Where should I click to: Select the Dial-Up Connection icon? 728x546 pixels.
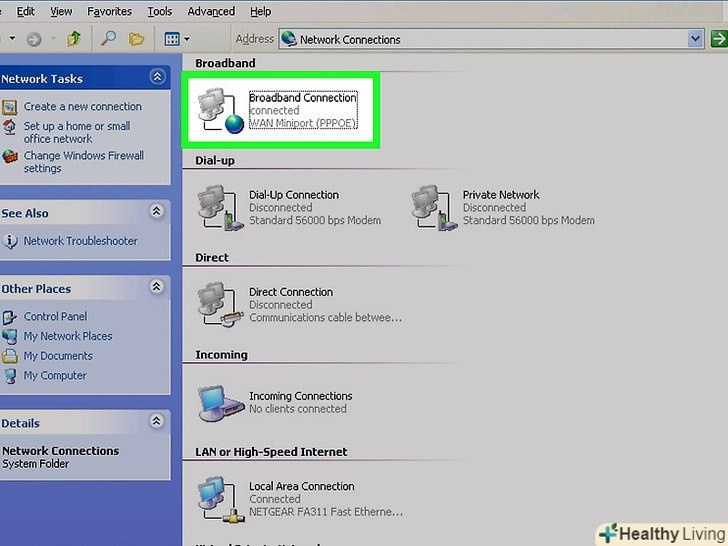[221, 208]
